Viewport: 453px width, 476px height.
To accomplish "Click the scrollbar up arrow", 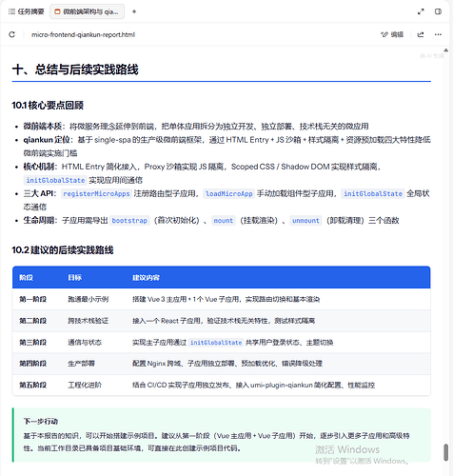I will tap(446, 50).
